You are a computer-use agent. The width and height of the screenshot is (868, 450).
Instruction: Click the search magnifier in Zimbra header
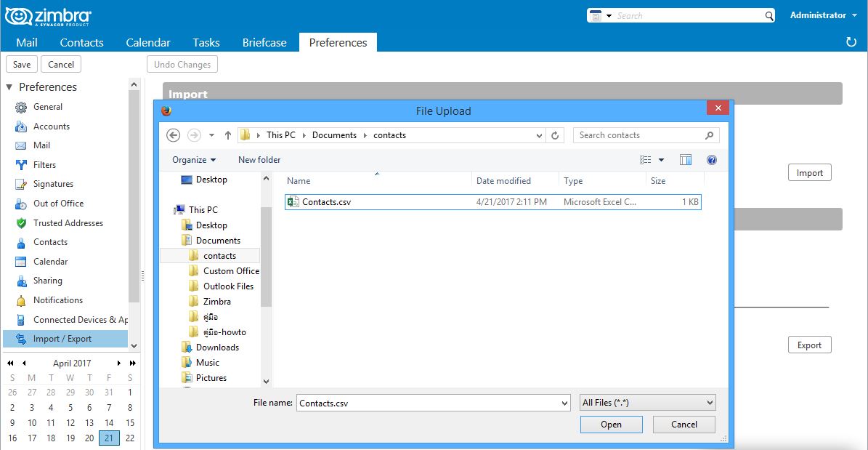point(769,15)
